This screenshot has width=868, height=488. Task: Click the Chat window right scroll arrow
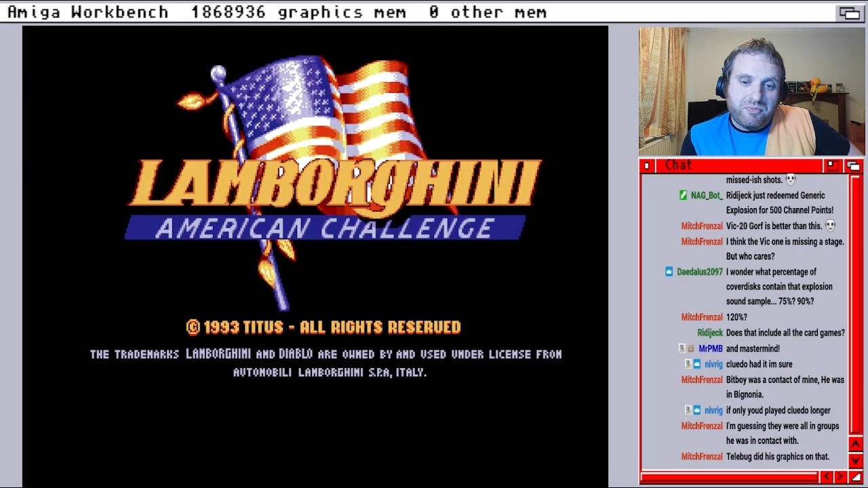[x=841, y=477]
